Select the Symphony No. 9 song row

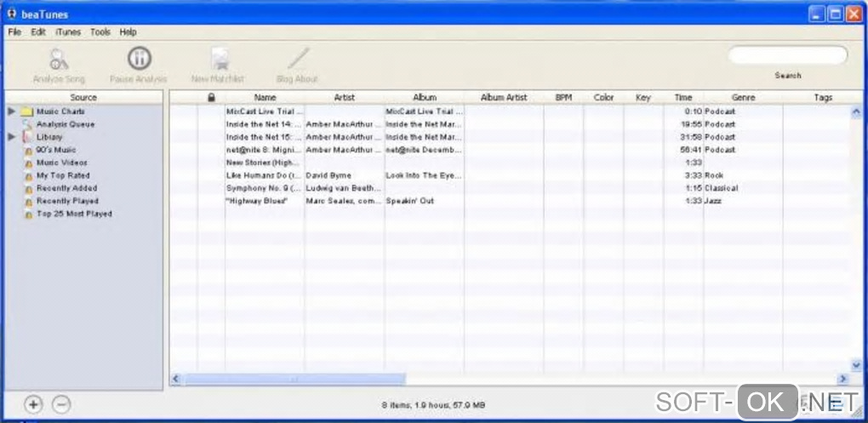(x=509, y=188)
